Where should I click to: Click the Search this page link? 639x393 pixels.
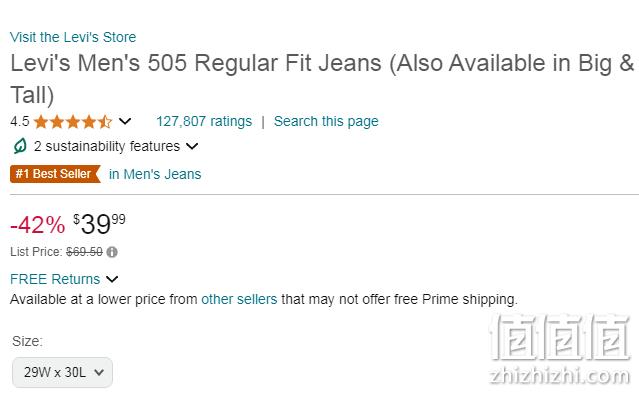coord(326,121)
